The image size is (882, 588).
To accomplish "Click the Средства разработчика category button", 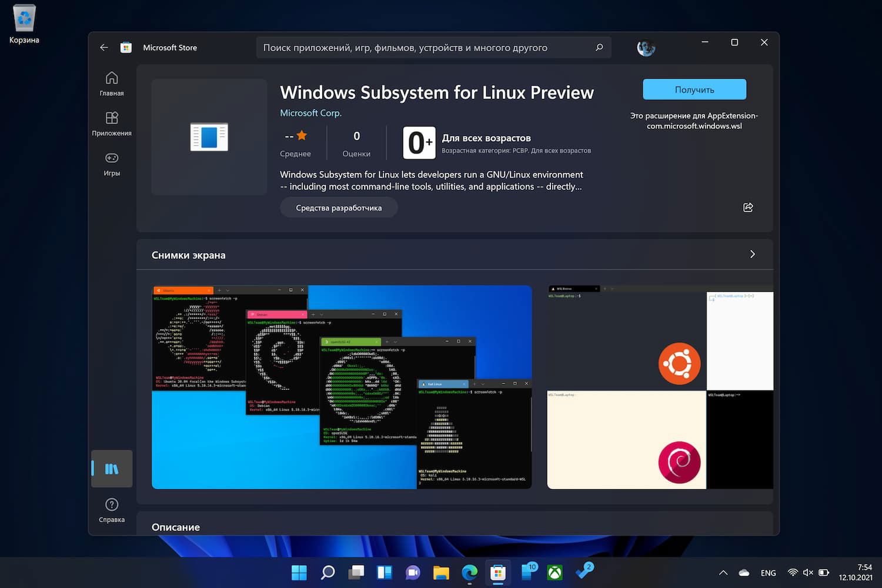I will coord(339,208).
